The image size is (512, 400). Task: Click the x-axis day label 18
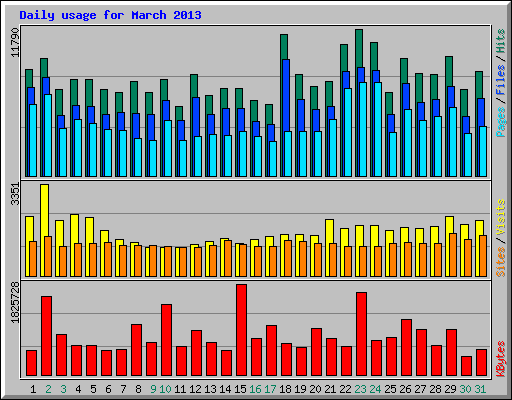(x=285, y=389)
